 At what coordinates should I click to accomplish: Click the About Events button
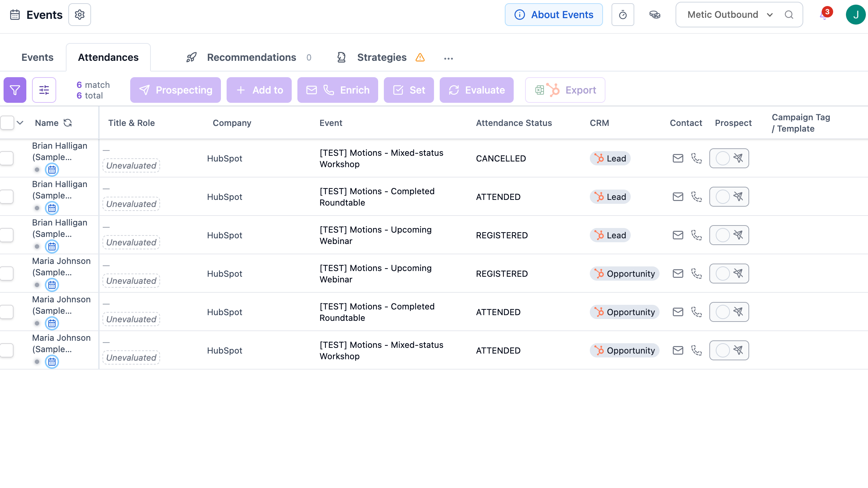click(554, 15)
